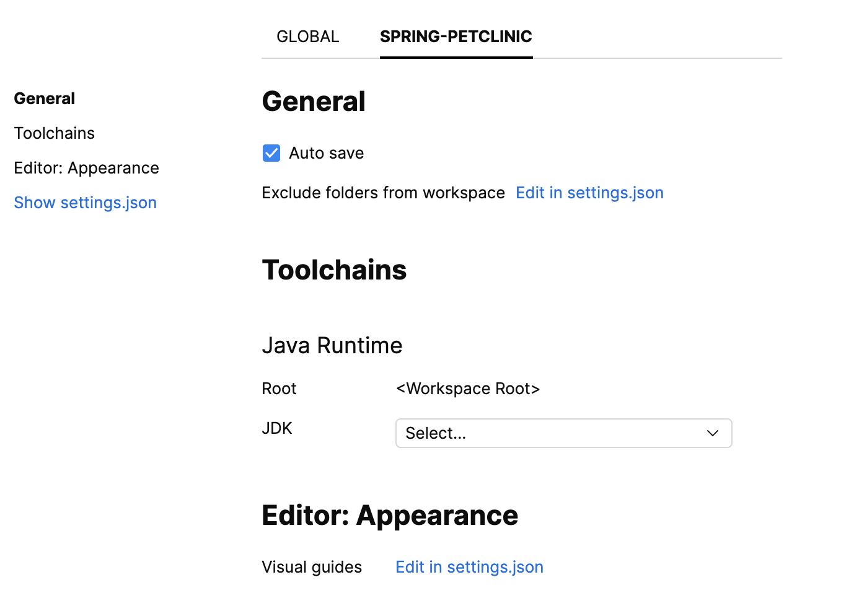Open Editor: Appearance from the sidebar

pyautogui.click(x=86, y=167)
